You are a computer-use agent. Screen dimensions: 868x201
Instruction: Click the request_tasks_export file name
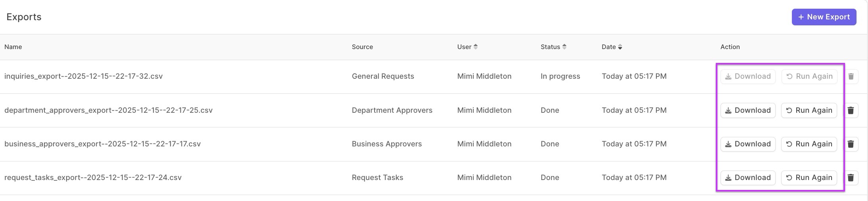[93, 178]
